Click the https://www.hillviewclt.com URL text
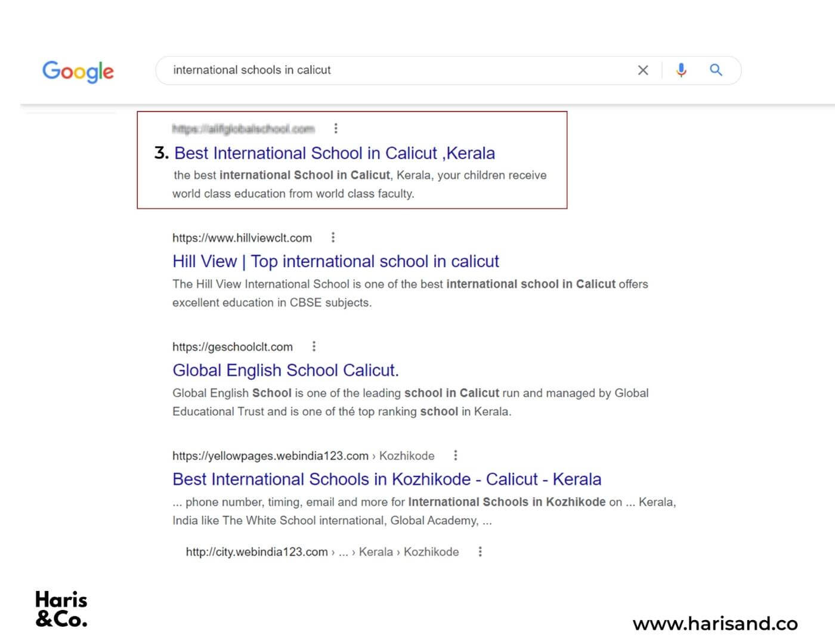Viewport: 835px width, 644px height. click(x=242, y=238)
